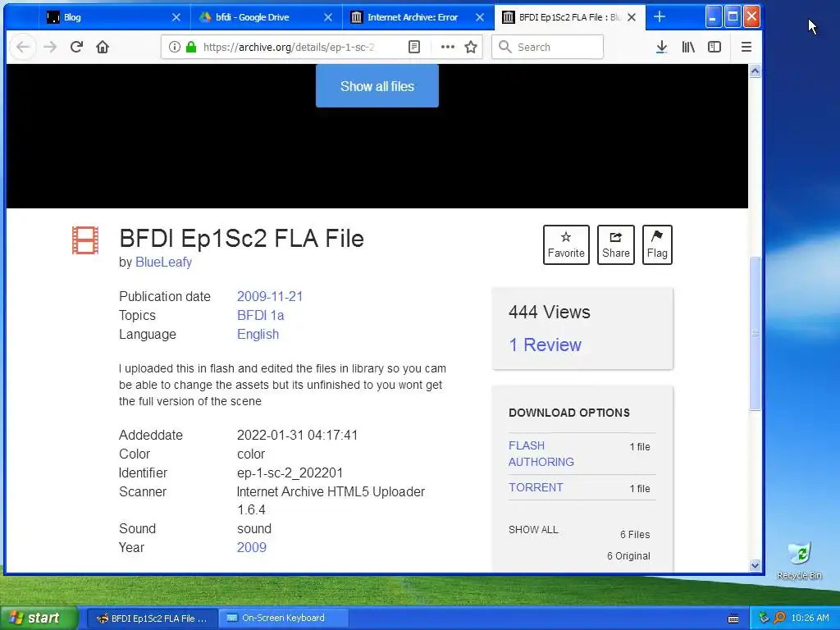Click the 444 Views text
This screenshot has width=840, height=630.
549,312
